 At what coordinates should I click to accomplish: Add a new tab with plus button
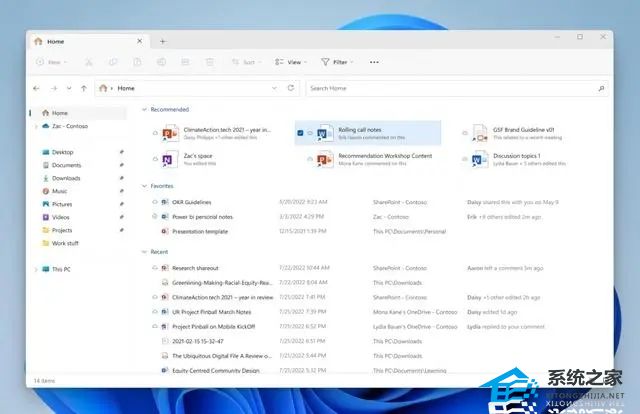163,41
